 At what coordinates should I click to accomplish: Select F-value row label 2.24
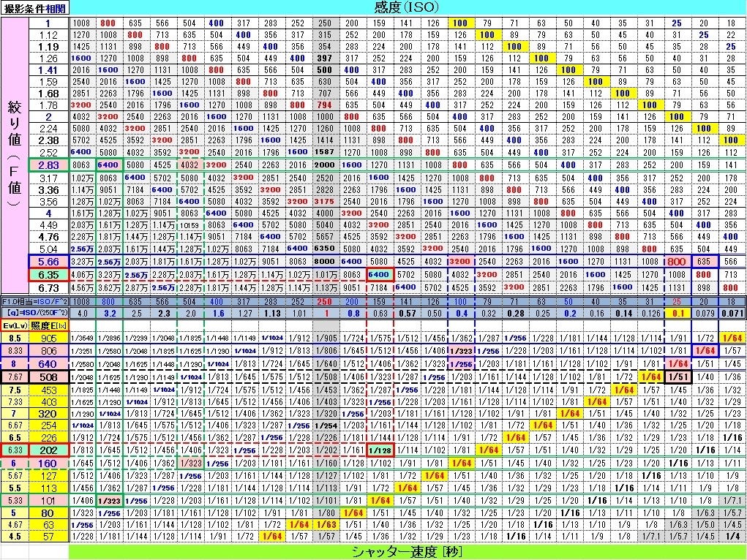(48, 129)
